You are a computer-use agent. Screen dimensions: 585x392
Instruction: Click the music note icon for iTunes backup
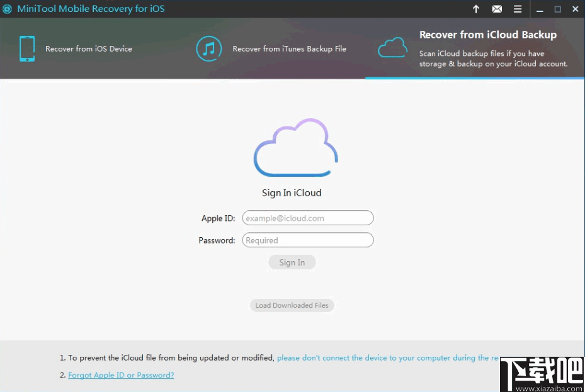click(x=208, y=48)
